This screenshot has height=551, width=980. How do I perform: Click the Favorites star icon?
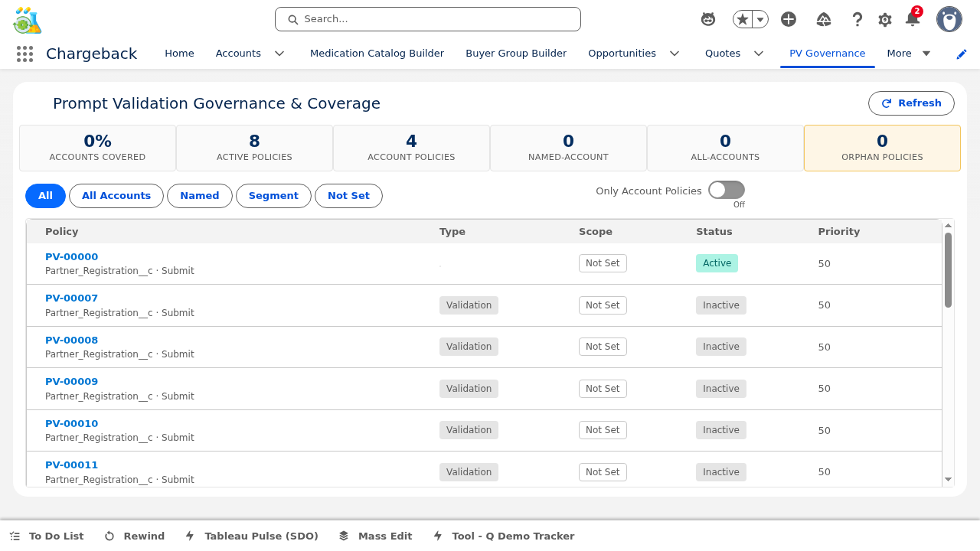pos(742,19)
